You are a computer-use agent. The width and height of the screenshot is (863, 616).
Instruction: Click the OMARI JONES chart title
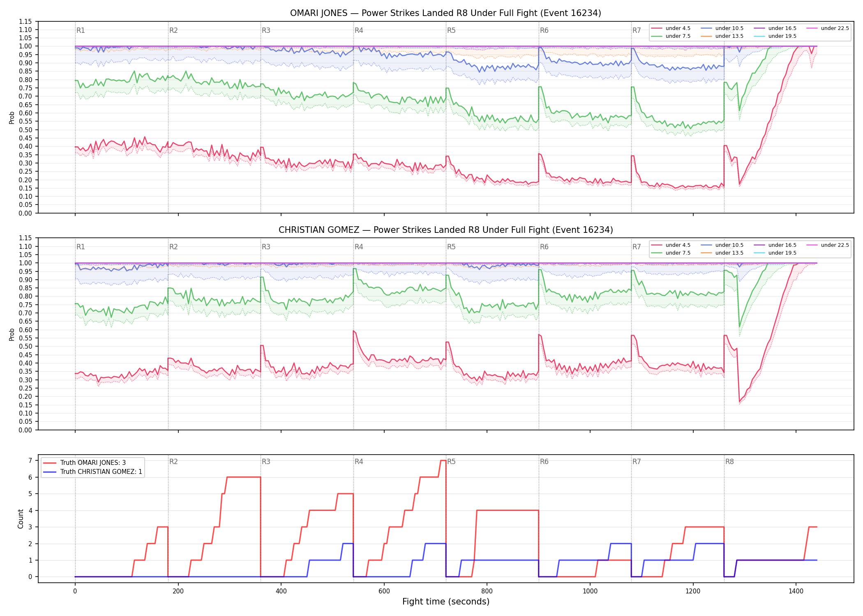point(445,13)
